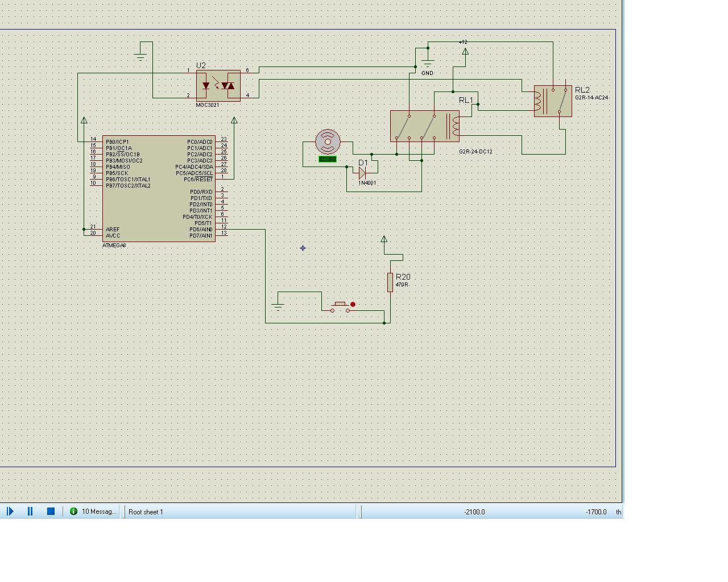Select the ground symbol beside the push button

point(278,306)
